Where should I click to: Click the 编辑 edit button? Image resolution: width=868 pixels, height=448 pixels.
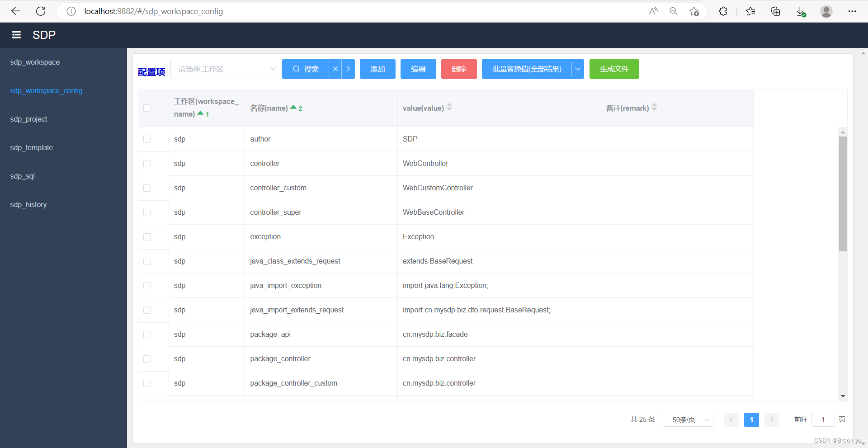[418, 69]
